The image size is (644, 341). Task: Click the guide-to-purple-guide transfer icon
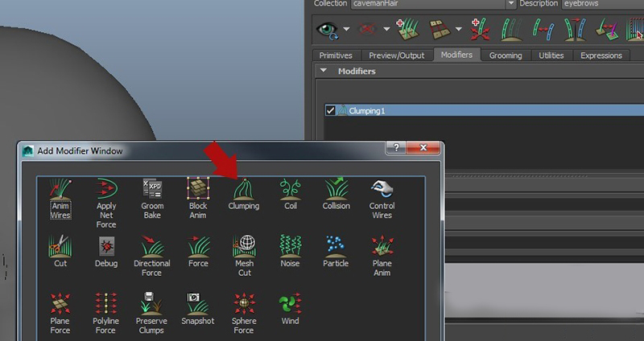click(x=607, y=29)
